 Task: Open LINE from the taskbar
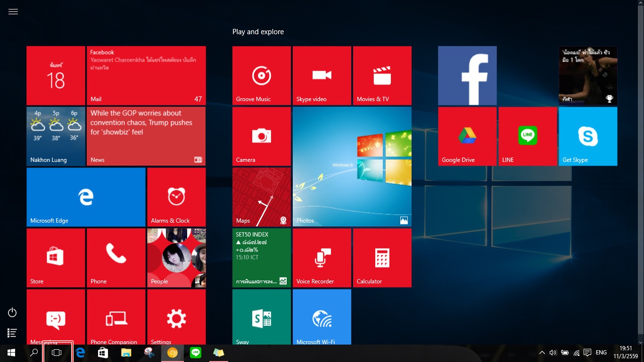195,353
